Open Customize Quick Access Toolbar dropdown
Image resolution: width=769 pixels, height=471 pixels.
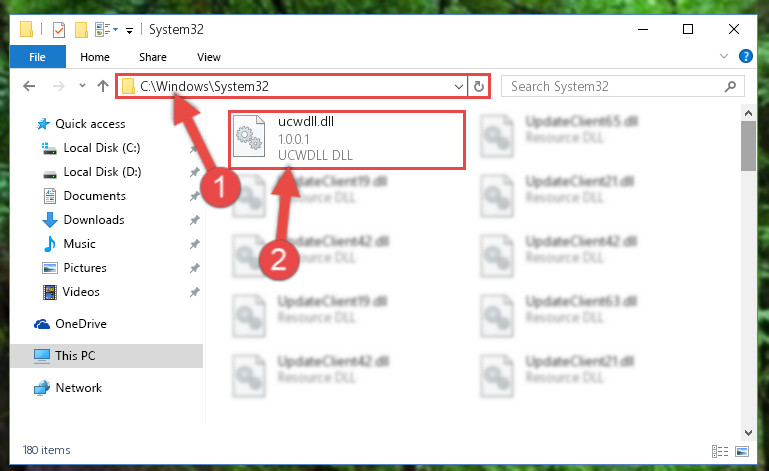click(x=129, y=30)
